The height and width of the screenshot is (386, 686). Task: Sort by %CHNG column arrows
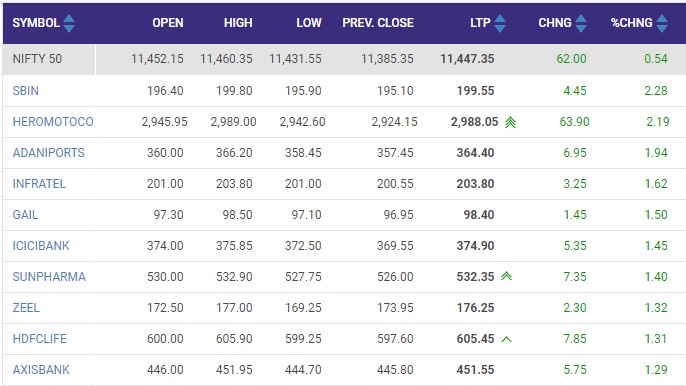(662, 23)
